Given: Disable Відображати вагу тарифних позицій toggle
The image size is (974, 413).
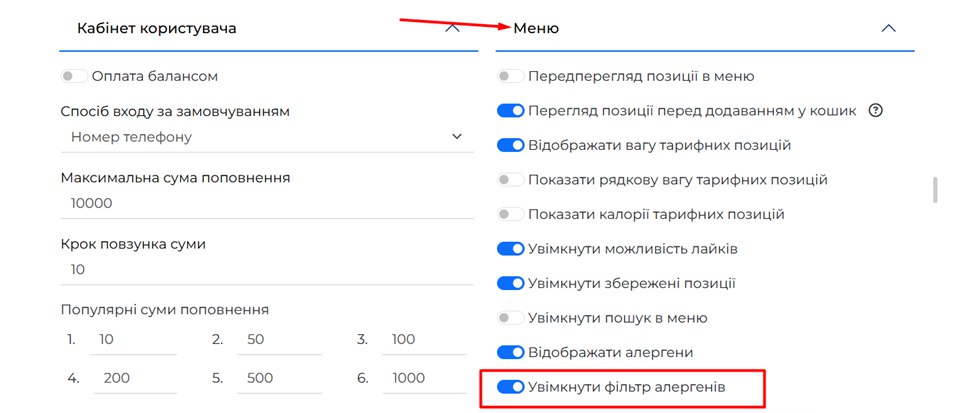Looking at the screenshot, I should point(510,145).
